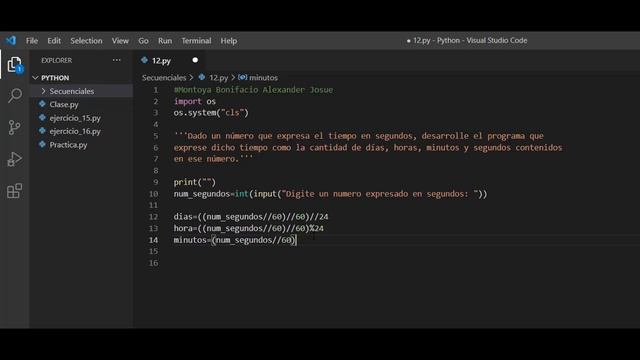Screen dimensions: 640x360
Task: Open the Run menu
Action: click(165, 41)
